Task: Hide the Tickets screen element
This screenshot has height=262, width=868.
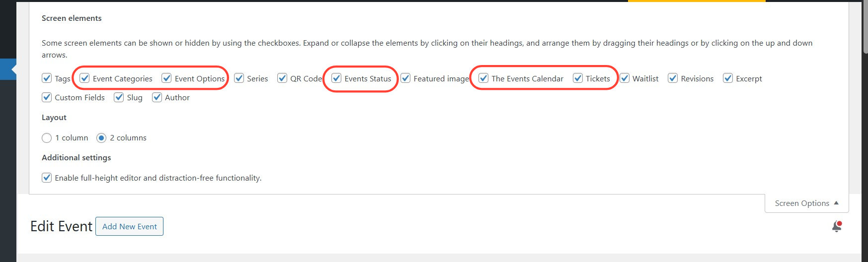Action: point(578,78)
